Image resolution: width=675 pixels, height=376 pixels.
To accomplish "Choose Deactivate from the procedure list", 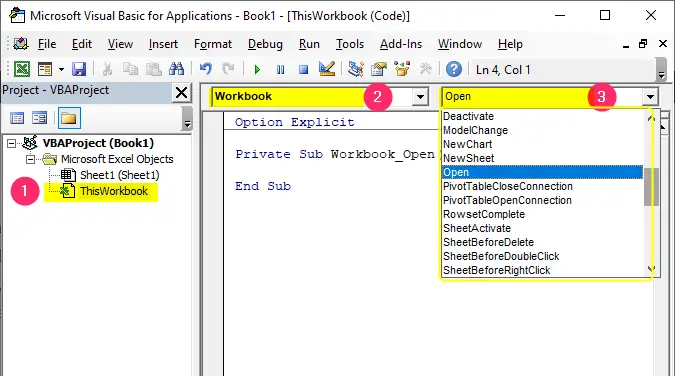I will 542,116.
